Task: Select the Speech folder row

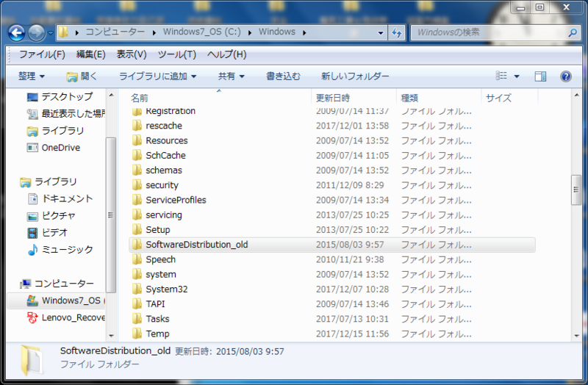Action: (332, 259)
